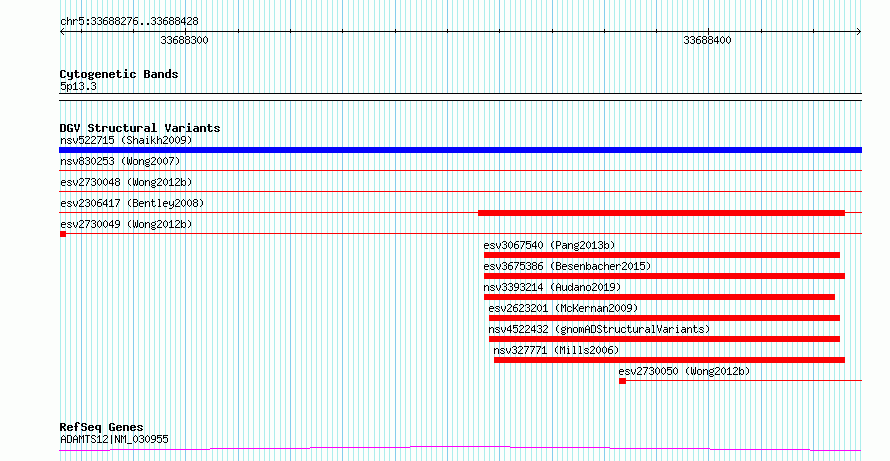Click right arrow end of ruler
This screenshot has width=890, height=461.
pyautogui.click(x=859, y=32)
